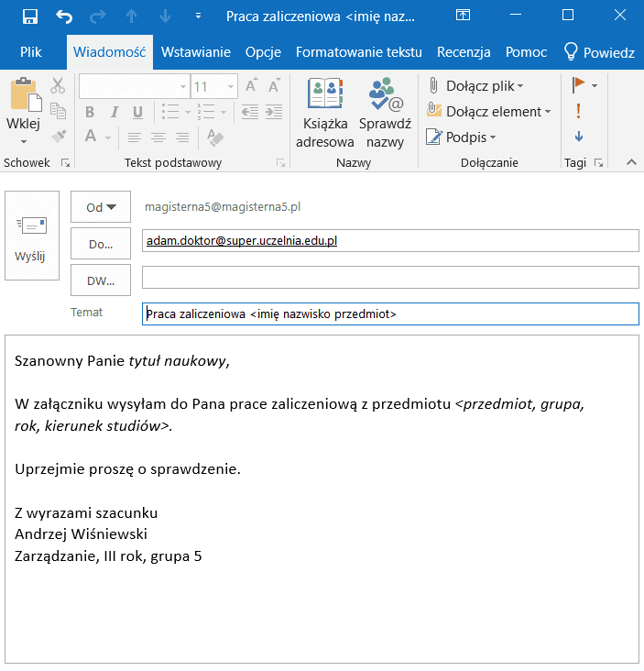Expand numbered list style arrow
644x671 pixels.
coord(224,113)
